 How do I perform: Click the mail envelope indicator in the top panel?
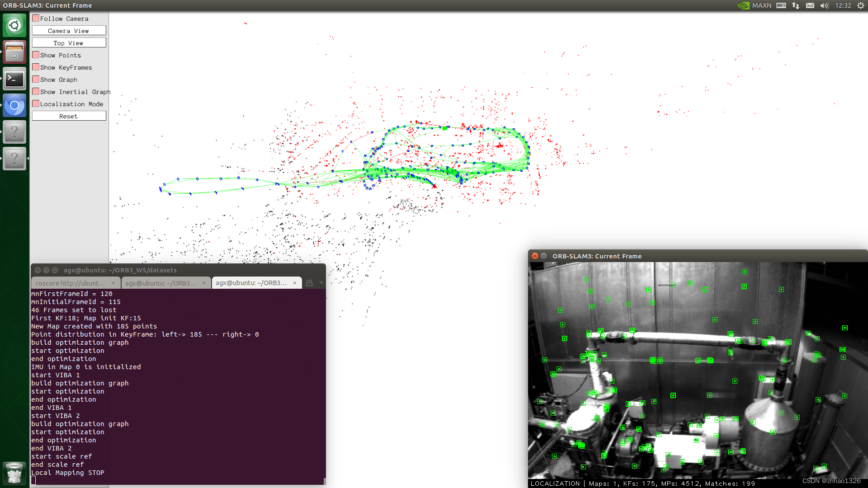tap(810, 5)
